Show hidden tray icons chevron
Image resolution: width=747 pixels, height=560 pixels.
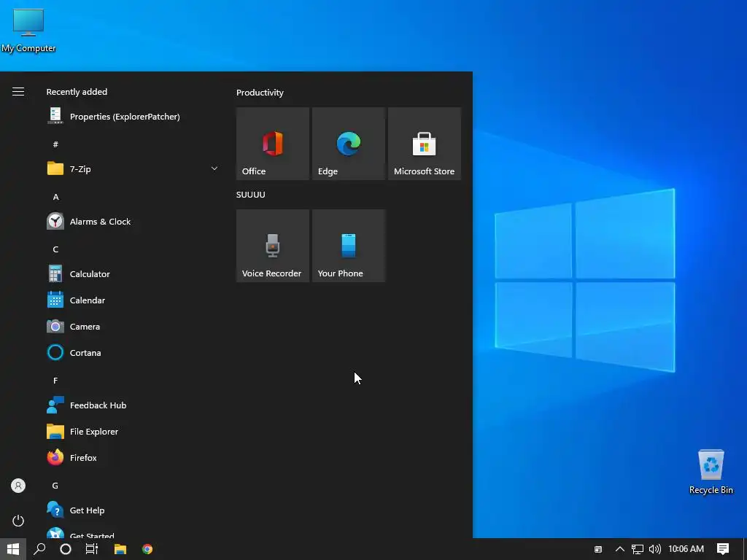point(620,549)
